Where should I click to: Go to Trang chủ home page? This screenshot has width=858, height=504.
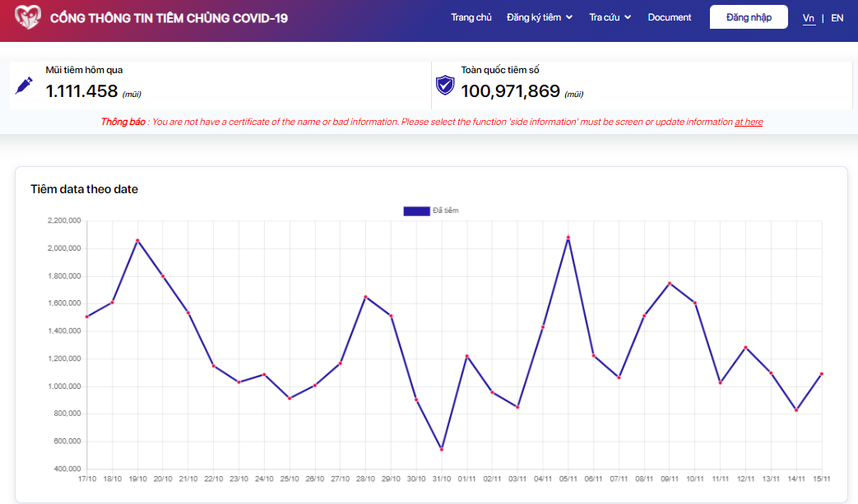click(471, 17)
